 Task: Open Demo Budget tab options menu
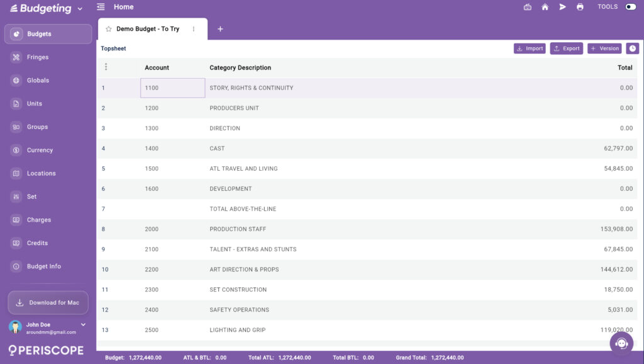point(194,29)
